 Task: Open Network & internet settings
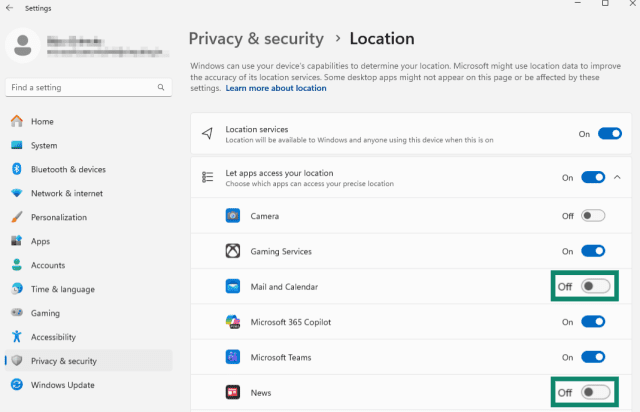(x=89, y=193)
